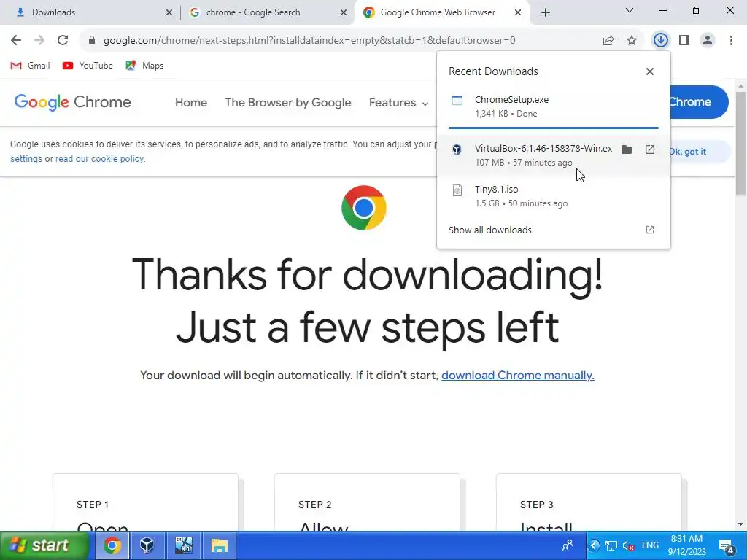The image size is (747, 560).
Task: Close chrome - Google Search tab
Action: pyautogui.click(x=344, y=12)
